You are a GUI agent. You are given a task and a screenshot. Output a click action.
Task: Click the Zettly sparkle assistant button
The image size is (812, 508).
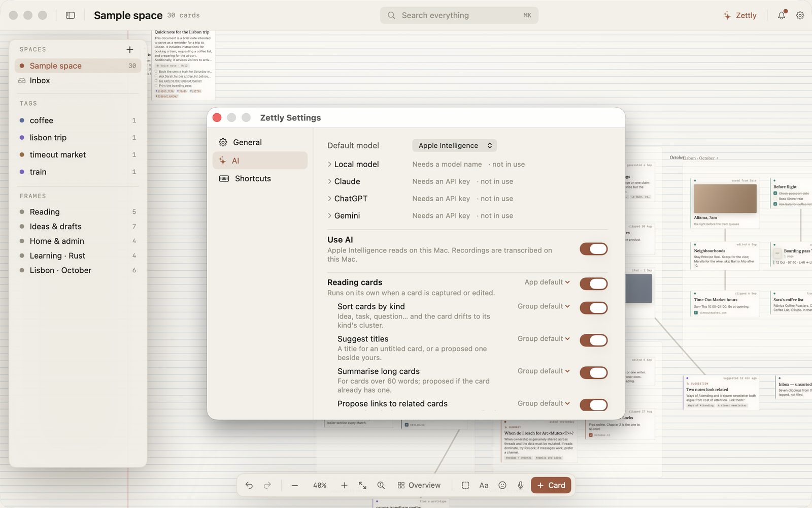[740, 15]
